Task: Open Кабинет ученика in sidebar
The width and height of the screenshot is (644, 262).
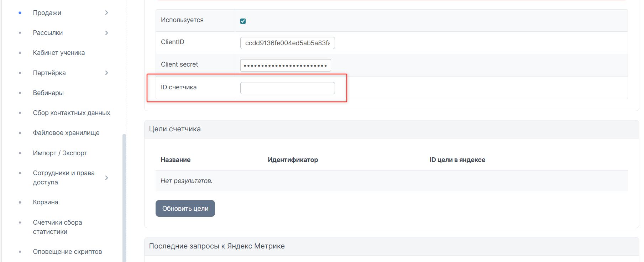Action: (59, 53)
